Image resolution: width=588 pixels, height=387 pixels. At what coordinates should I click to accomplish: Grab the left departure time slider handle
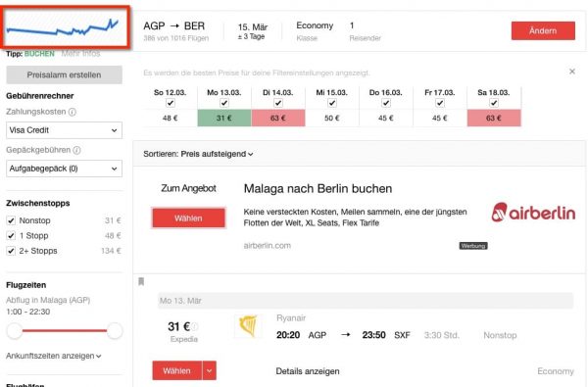pos(15,331)
